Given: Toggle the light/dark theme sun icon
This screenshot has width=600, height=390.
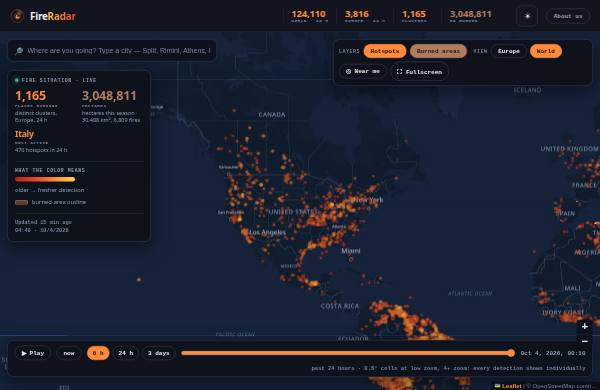Looking at the screenshot, I should (x=527, y=16).
